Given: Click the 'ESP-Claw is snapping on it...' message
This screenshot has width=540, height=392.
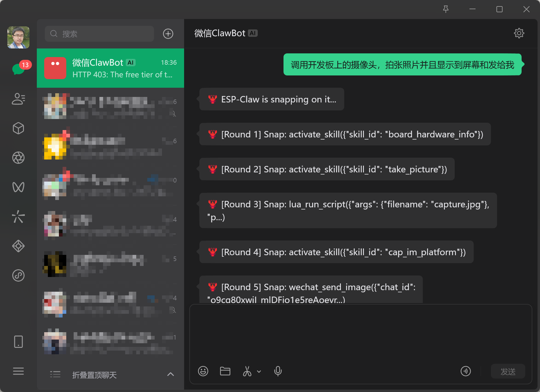Looking at the screenshot, I should [272, 99].
